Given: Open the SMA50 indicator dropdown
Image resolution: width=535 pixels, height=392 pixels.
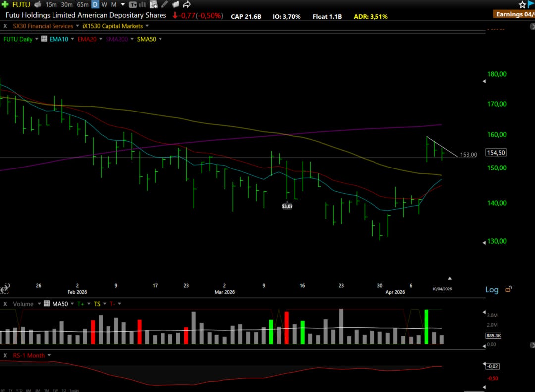Looking at the screenshot, I should [x=160, y=39].
